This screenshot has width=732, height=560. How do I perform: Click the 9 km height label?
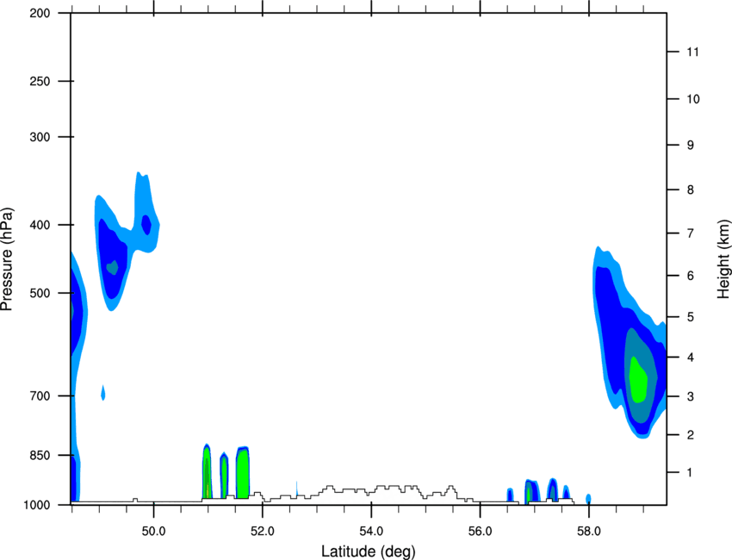click(x=691, y=146)
